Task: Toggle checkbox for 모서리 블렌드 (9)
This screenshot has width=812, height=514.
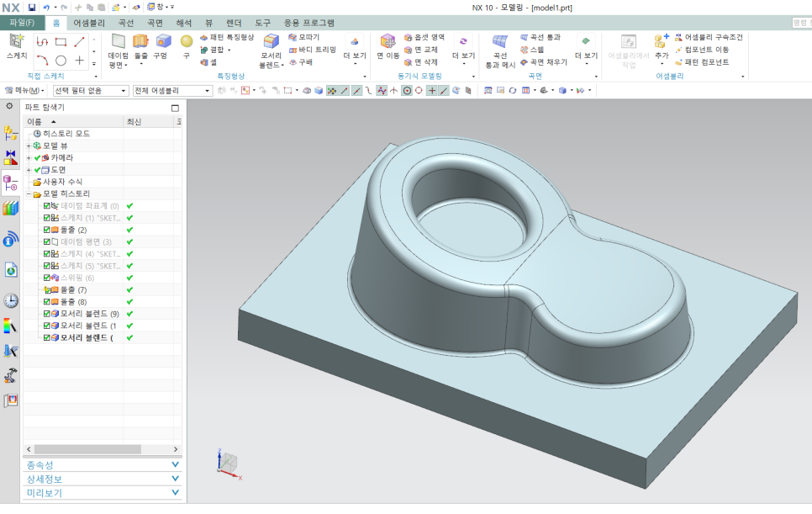Action: click(46, 314)
